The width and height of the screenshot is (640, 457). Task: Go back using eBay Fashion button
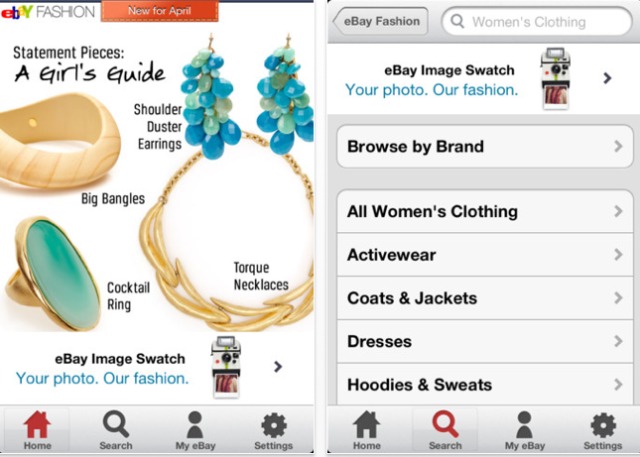[x=380, y=21]
